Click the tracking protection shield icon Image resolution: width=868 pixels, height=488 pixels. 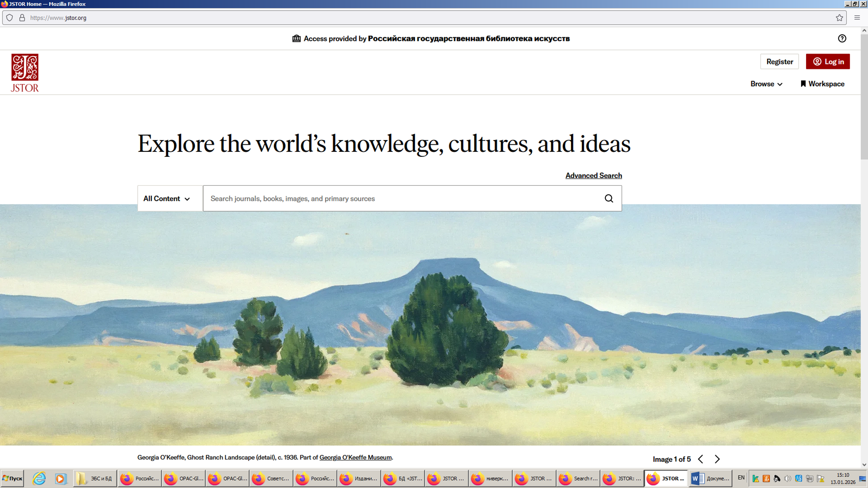[x=9, y=18]
